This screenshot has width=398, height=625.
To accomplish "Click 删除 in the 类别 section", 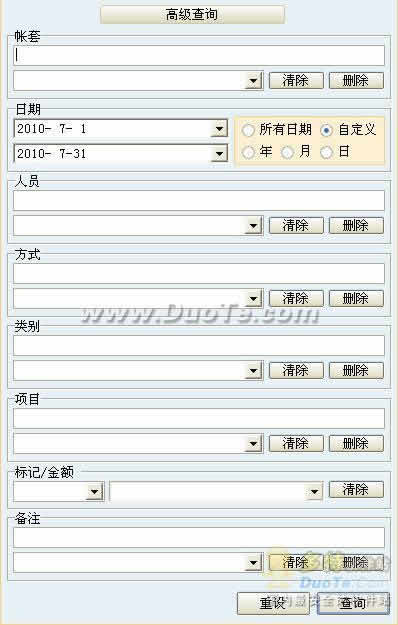I will tap(356, 371).
